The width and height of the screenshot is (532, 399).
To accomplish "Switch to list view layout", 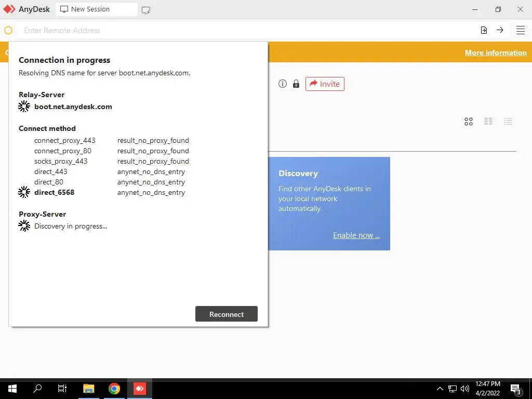I will click(508, 122).
